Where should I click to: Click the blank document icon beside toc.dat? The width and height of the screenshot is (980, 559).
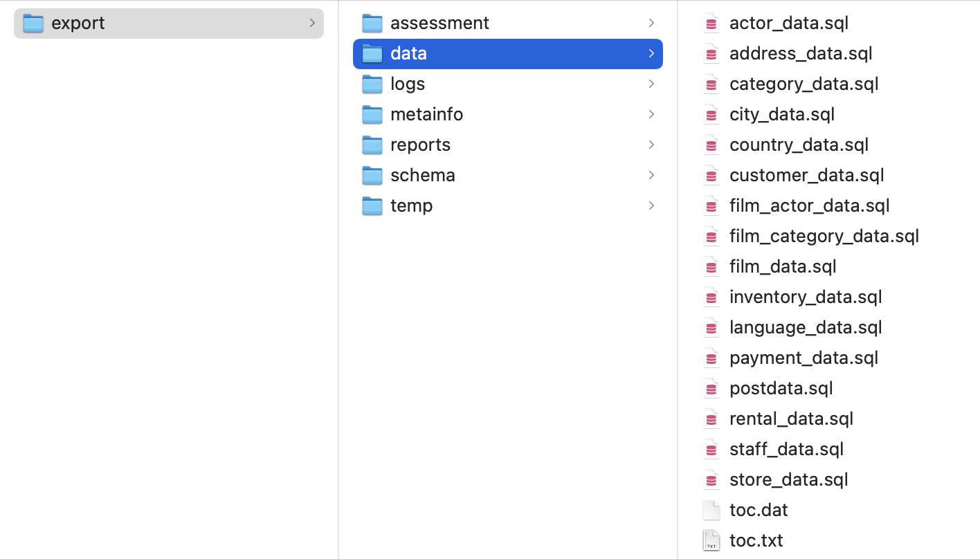[x=711, y=510]
